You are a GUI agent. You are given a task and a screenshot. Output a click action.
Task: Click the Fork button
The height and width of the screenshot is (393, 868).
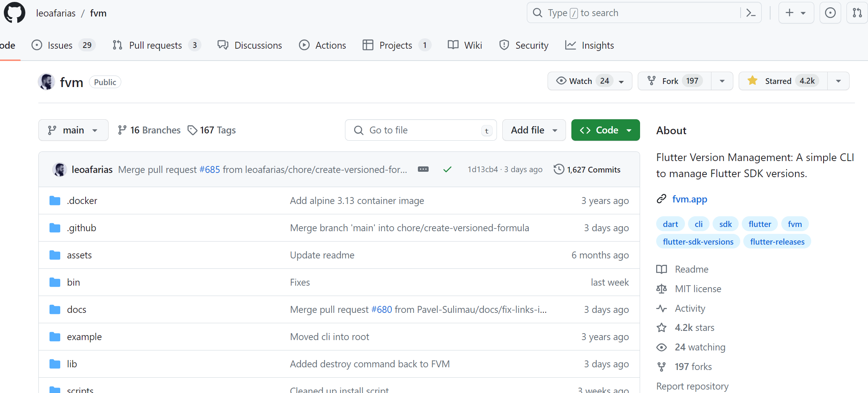click(x=675, y=81)
